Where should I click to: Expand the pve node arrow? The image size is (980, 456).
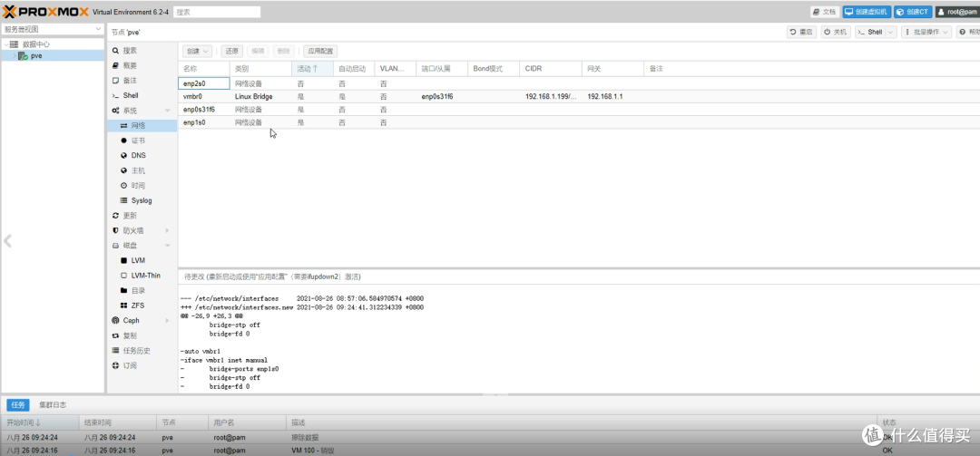click(x=15, y=55)
